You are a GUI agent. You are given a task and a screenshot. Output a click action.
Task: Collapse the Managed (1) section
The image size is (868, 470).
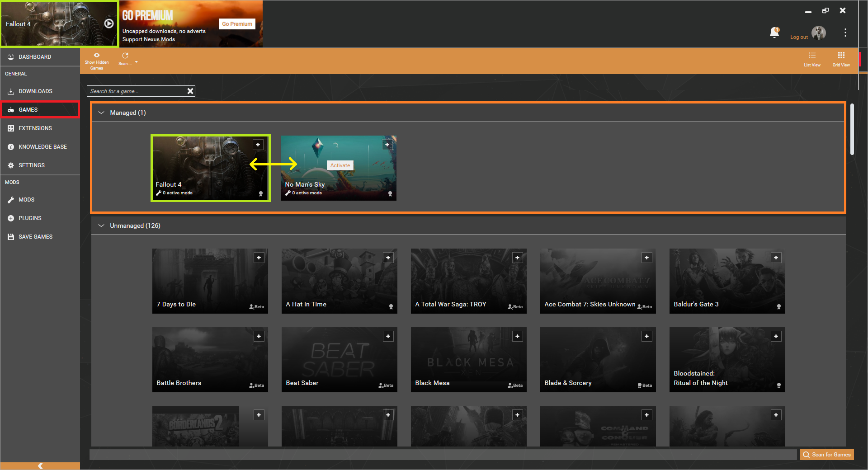(x=101, y=113)
